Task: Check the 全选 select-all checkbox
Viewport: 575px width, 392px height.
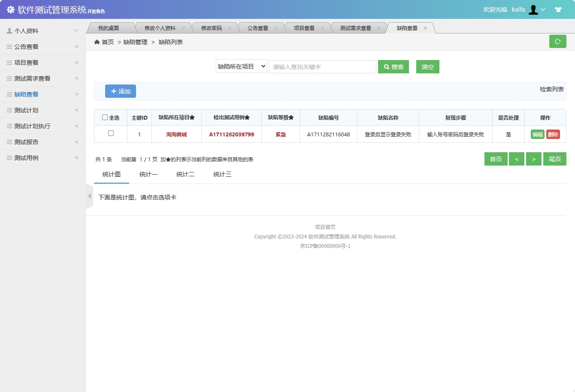Action: click(105, 117)
